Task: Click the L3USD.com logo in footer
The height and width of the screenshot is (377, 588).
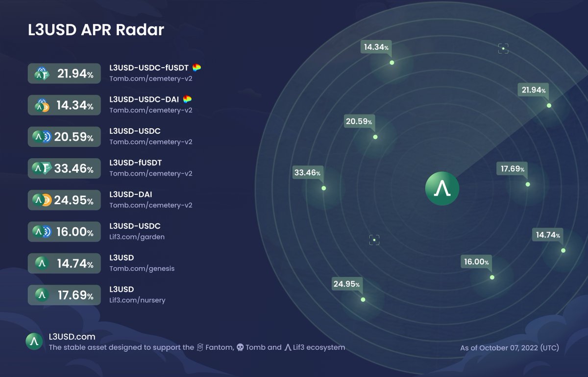Action: coord(34,341)
